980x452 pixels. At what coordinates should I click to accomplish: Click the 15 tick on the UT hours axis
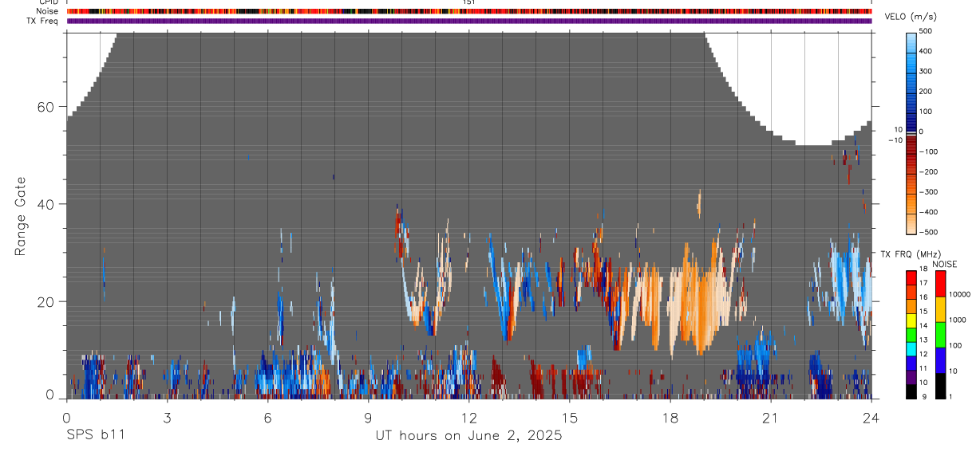(x=569, y=417)
